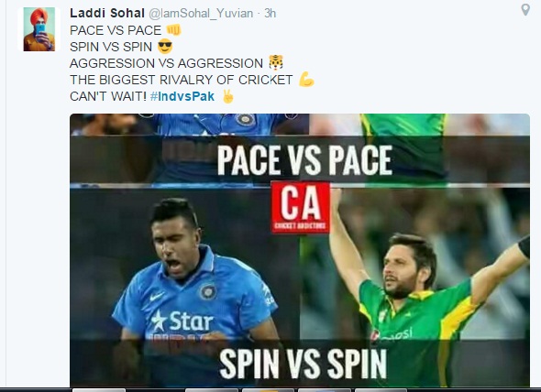Click the PACE VS PACE banner in image
The image size is (541, 392).
pyautogui.click(x=304, y=160)
